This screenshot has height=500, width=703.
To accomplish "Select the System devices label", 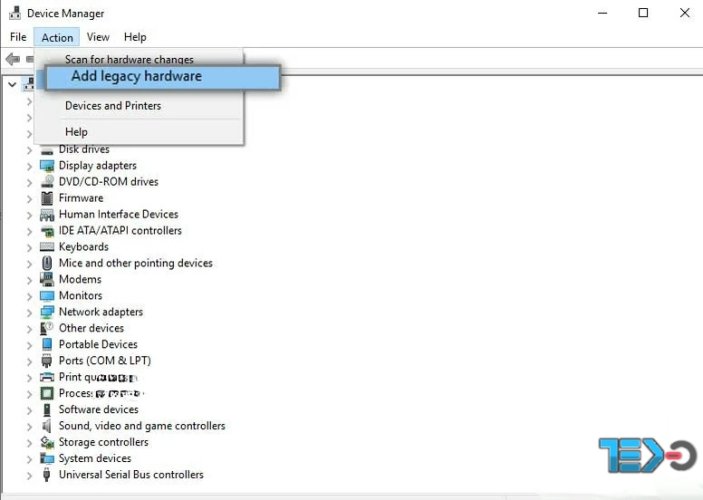I will pos(95,458).
